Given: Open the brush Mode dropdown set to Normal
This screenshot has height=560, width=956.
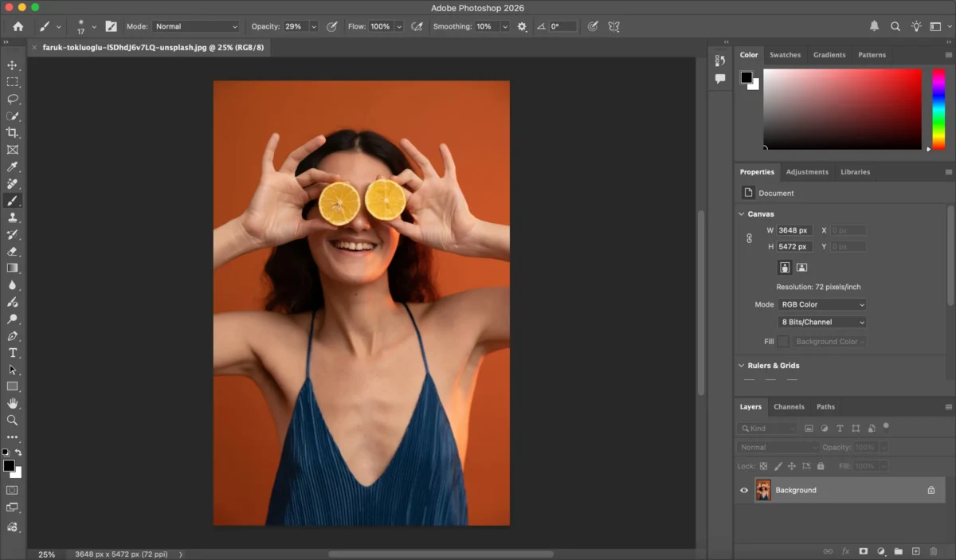Looking at the screenshot, I should click(195, 26).
